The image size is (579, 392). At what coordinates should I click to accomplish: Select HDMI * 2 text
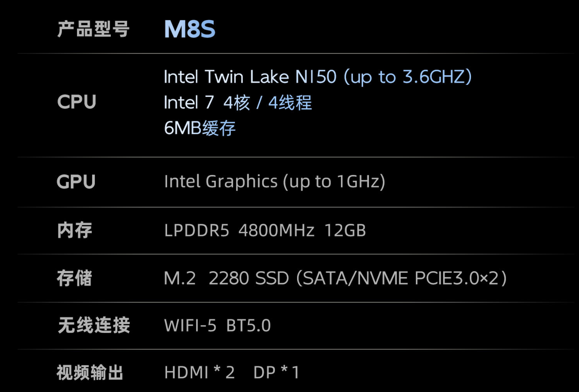click(x=199, y=373)
